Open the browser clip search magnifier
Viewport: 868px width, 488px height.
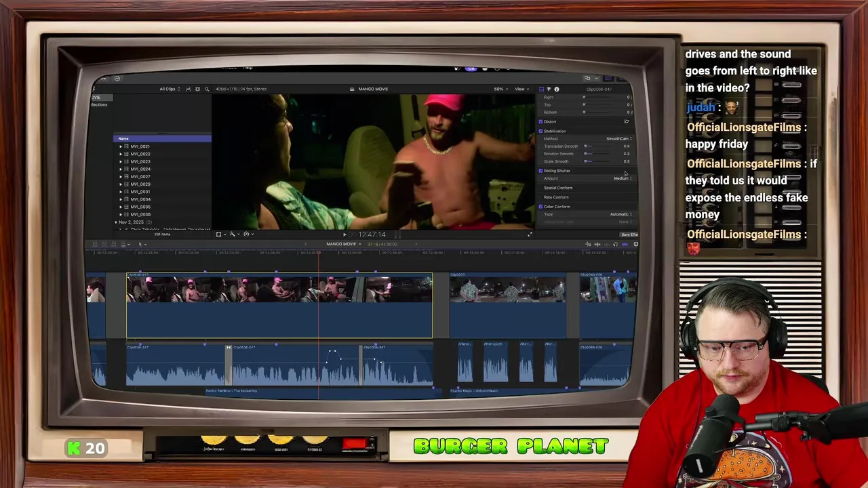coord(207,89)
